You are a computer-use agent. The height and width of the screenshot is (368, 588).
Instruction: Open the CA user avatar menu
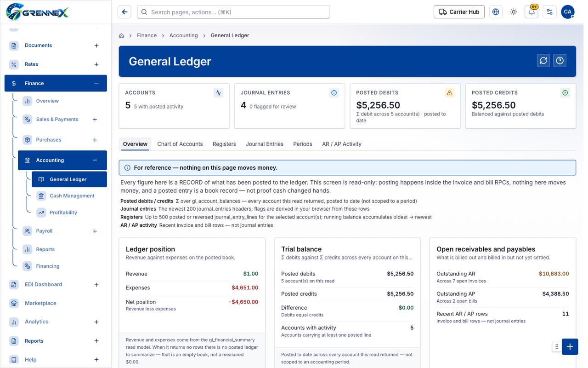568,12
